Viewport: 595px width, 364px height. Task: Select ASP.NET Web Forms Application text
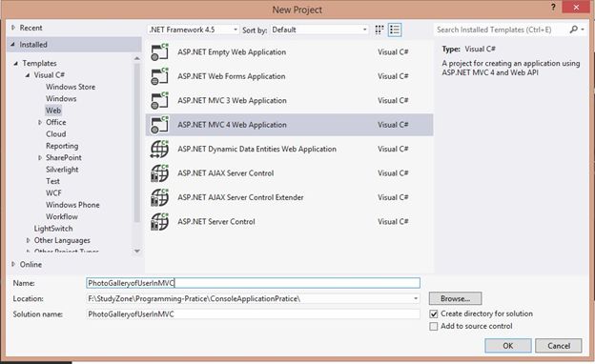pyautogui.click(x=231, y=76)
